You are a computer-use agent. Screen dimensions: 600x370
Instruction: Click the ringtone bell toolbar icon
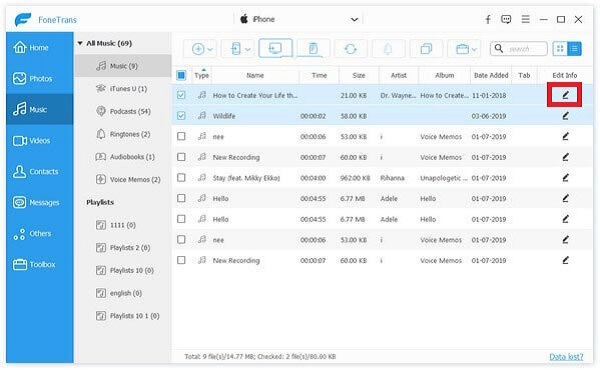coord(388,49)
